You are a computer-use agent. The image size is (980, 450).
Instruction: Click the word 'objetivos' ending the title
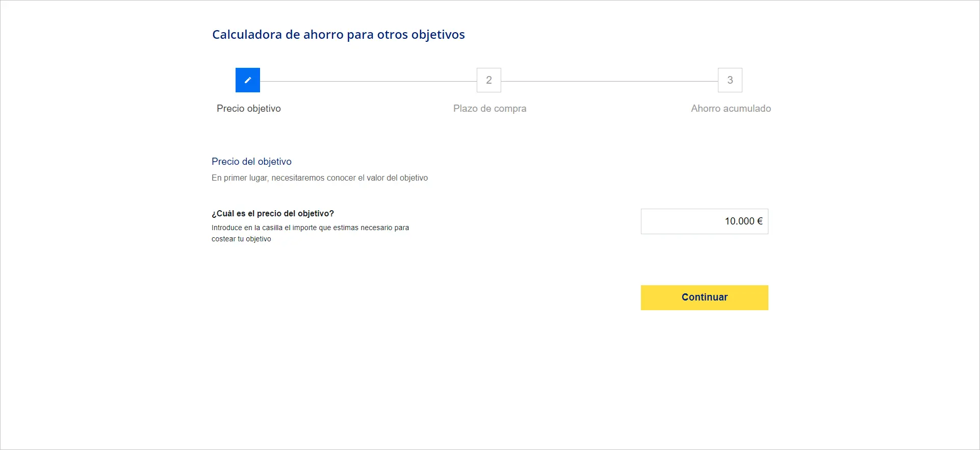pyautogui.click(x=438, y=35)
